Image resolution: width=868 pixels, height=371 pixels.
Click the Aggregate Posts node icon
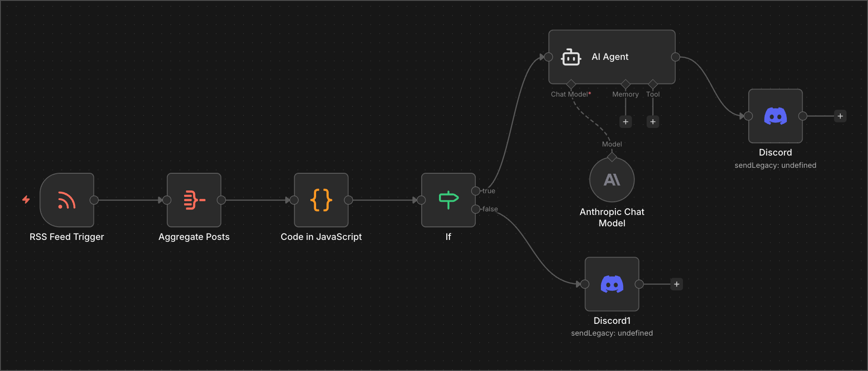[194, 200]
